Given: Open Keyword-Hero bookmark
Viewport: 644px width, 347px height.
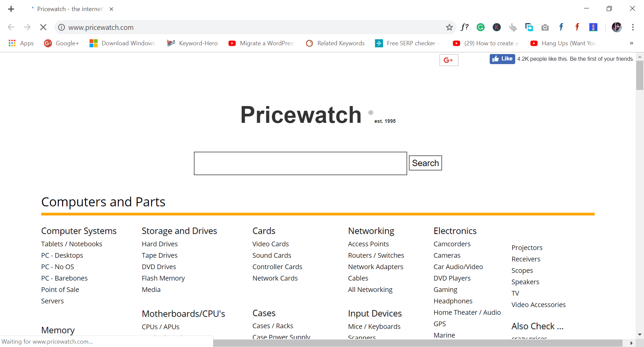Looking at the screenshot, I should coord(192,43).
